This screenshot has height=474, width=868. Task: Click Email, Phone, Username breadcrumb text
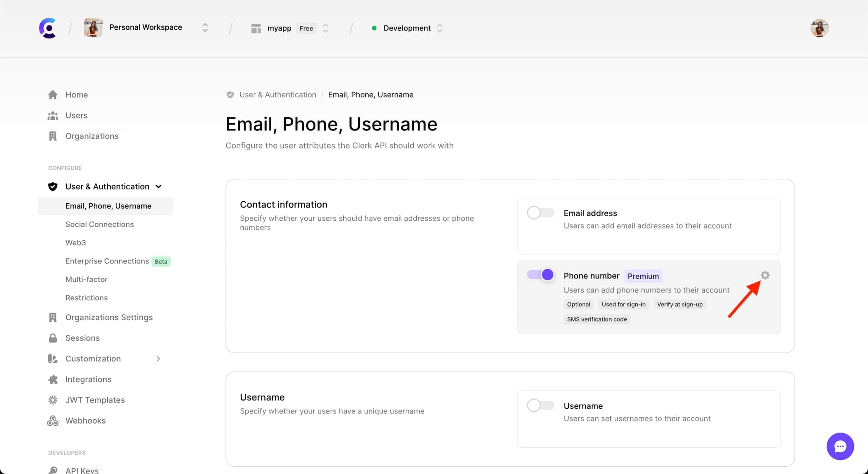370,95
